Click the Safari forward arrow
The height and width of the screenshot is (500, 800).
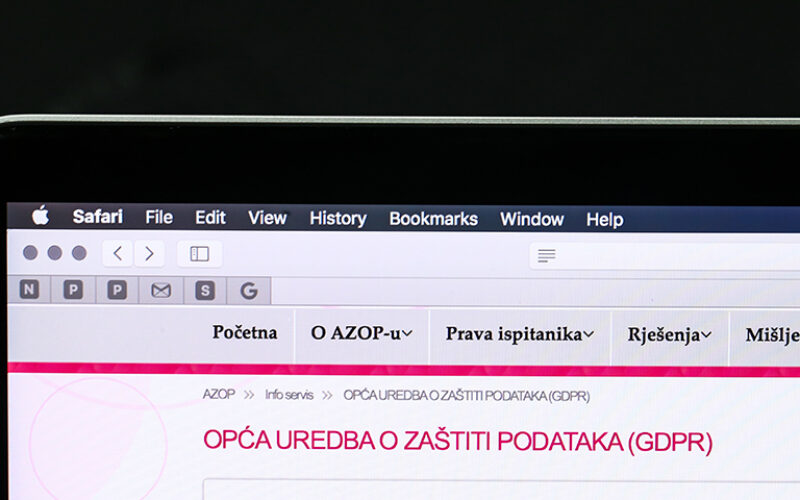tap(149, 254)
